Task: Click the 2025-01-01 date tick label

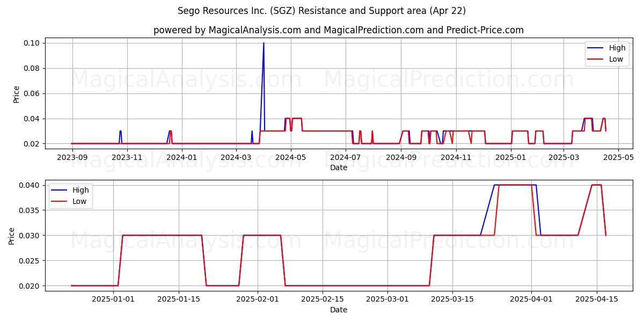Action: (x=113, y=300)
